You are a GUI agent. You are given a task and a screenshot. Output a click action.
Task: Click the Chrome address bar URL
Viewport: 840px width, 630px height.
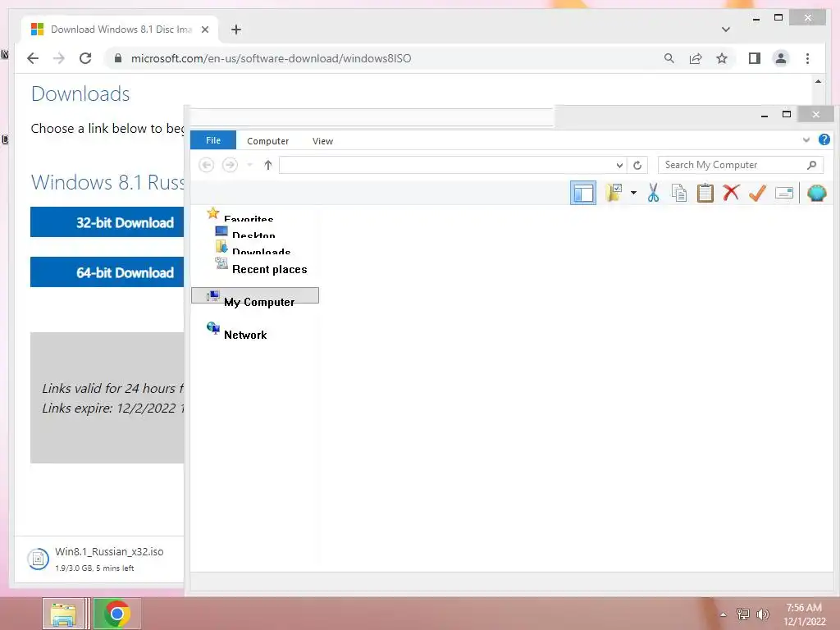coord(271,58)
